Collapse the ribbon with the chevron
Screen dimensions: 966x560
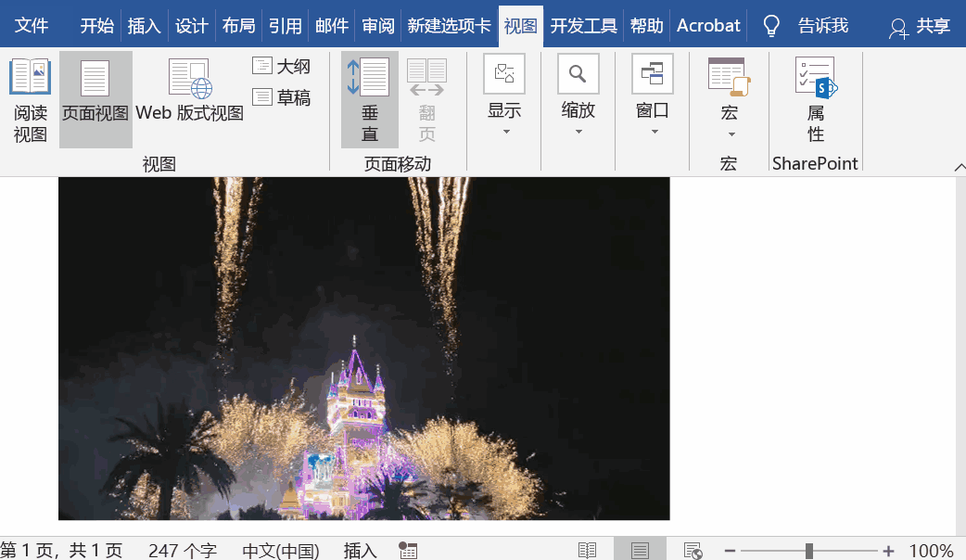pyautogui.click(x=960, y=167)
